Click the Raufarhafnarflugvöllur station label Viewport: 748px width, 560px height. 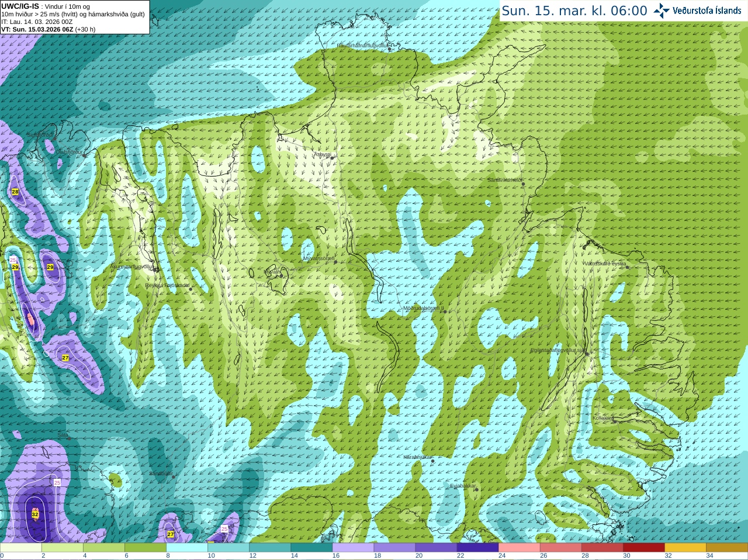362,45
